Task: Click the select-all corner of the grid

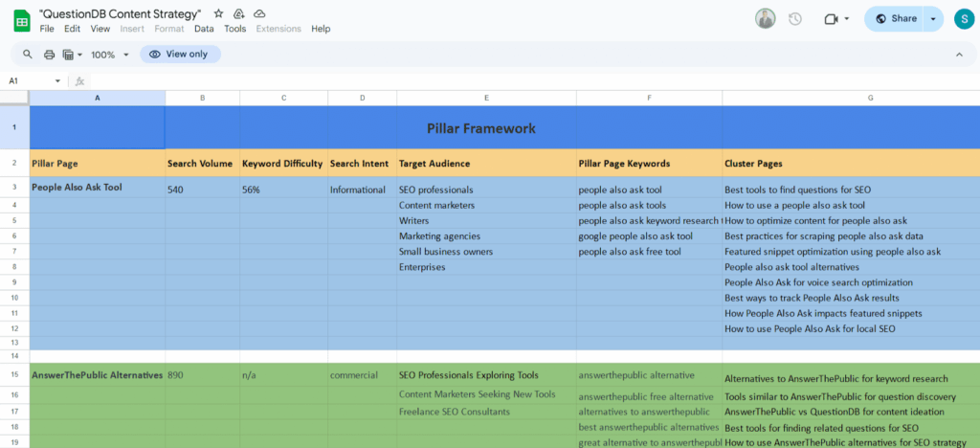Action: tap(14, 98)
